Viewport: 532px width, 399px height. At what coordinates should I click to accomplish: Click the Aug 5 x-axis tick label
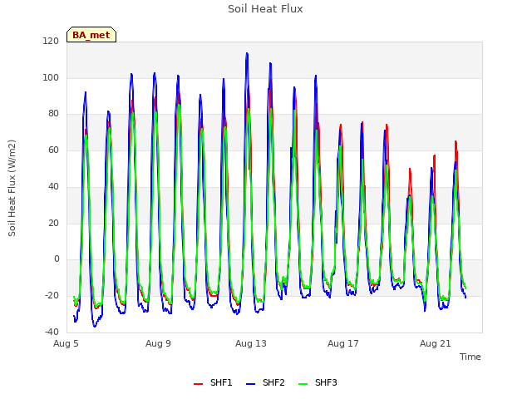(x=66, y=343)
